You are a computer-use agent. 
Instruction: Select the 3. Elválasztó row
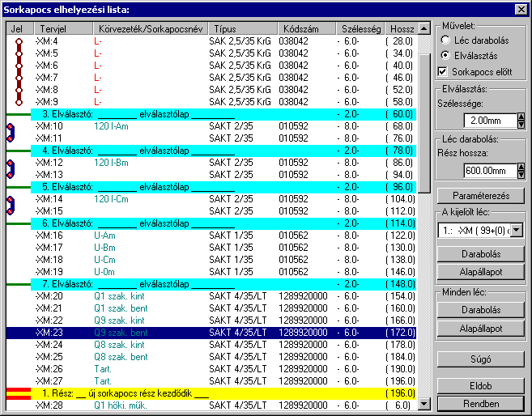pyautogui.click(x=211, y=114)
